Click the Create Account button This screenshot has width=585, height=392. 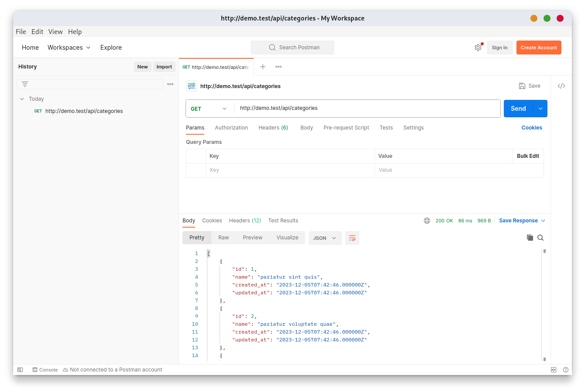coord(539,48)
